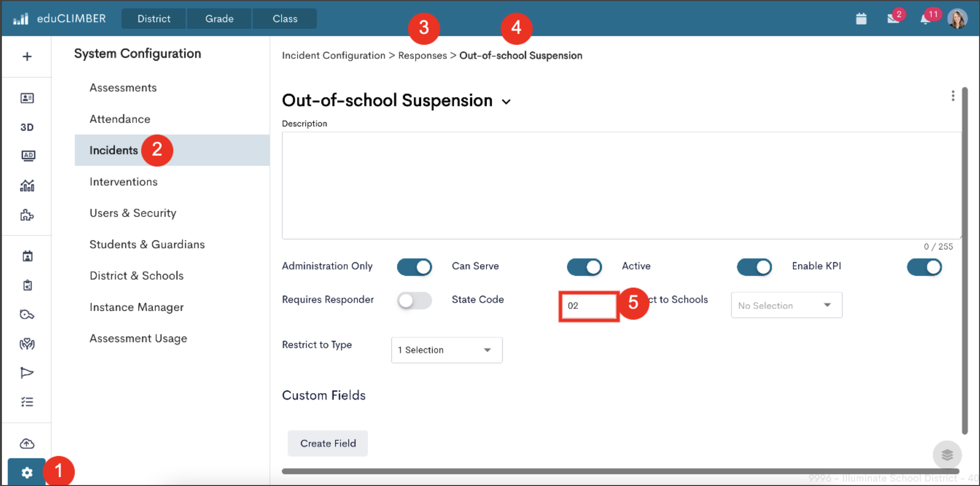Open the 3D view sidebar icon

pos(27,127)
